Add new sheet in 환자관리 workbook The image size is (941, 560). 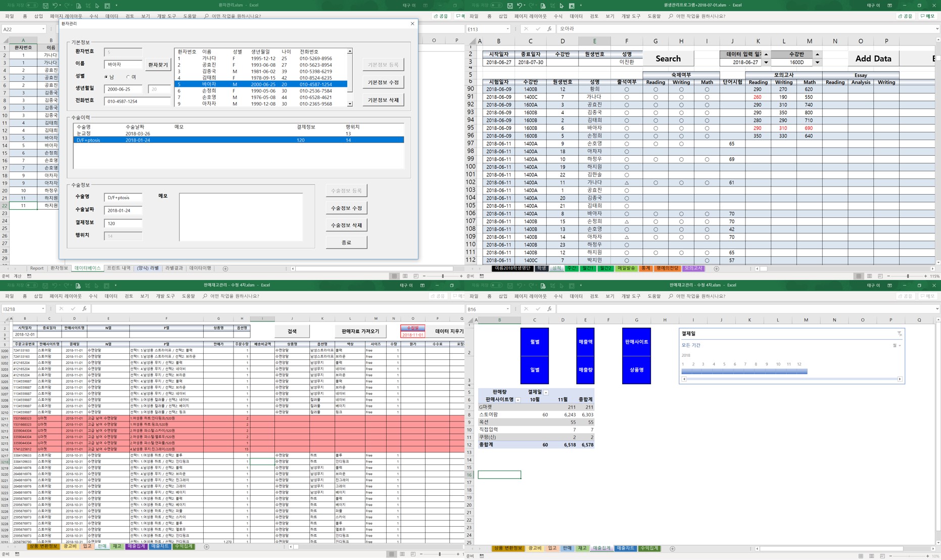(x=225, y=269)
